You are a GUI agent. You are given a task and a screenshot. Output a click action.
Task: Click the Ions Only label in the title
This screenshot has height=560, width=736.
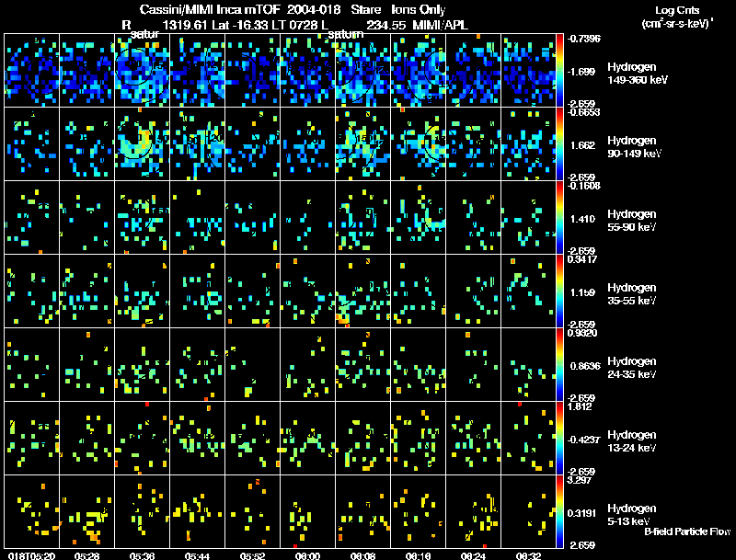pos(419,10)
